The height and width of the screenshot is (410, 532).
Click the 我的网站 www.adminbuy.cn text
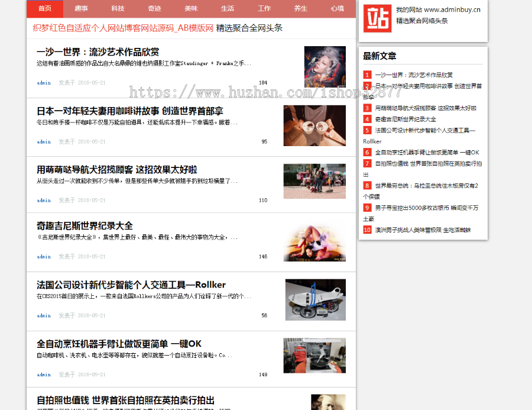438,9
